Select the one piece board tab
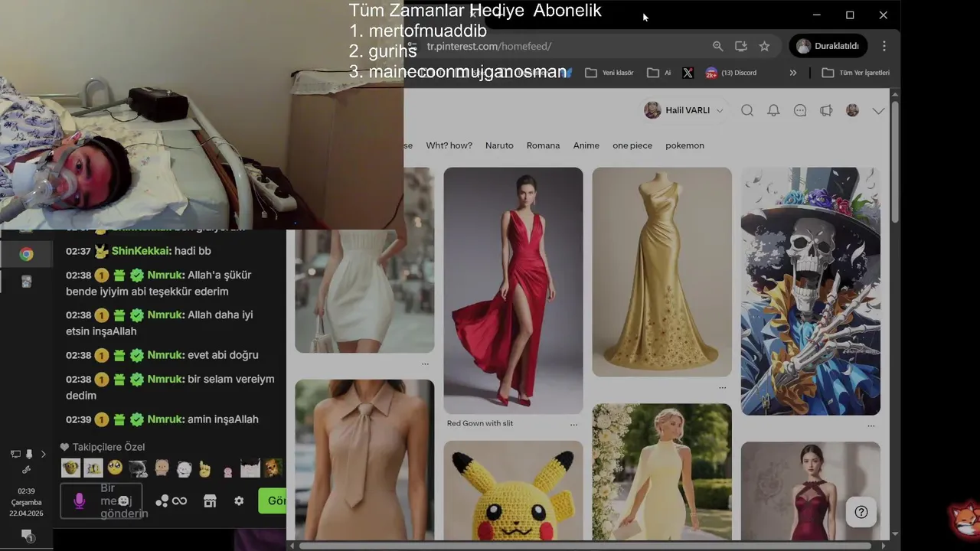The width and height of the screenshot is (980, 551). (x=632, y=145)
